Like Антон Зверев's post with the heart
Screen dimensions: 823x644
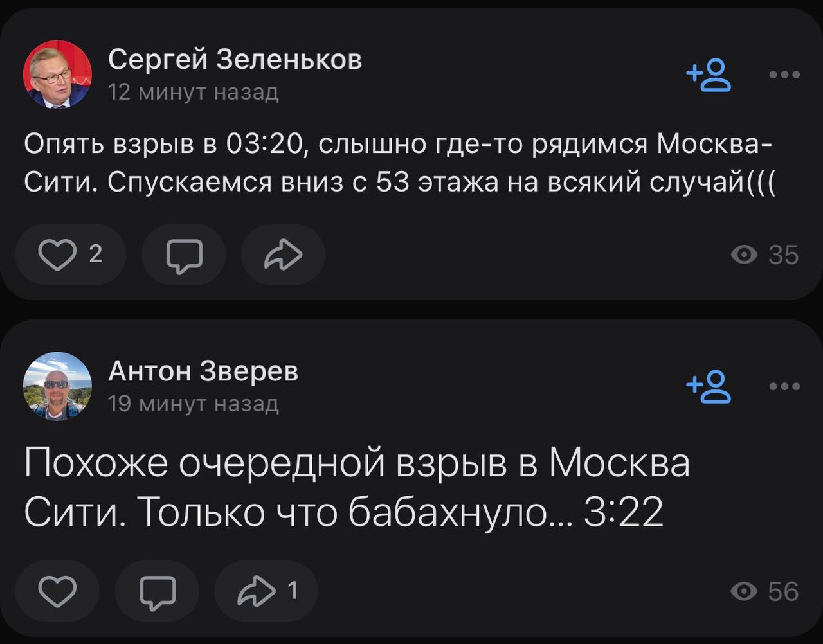[x=58, y=591]
